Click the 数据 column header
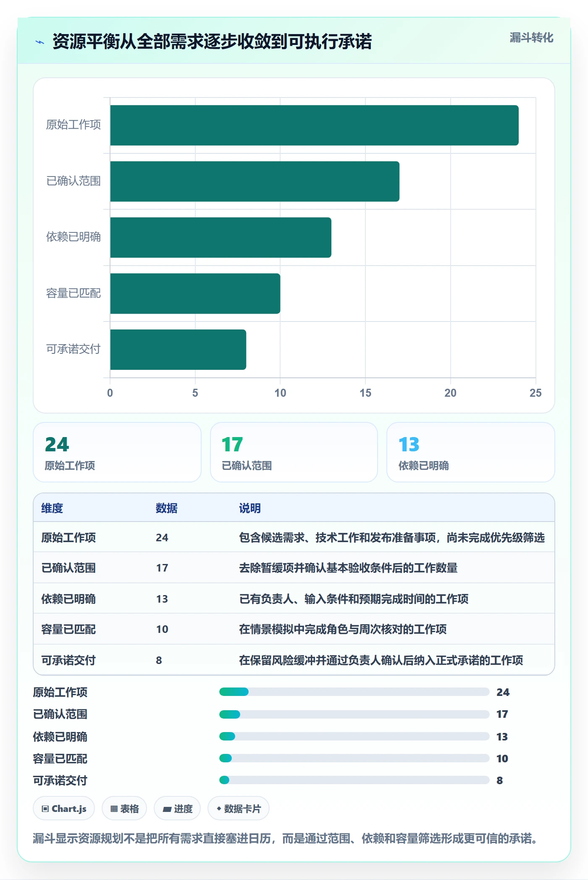This screenshot has width=588, height=880. 167,508
